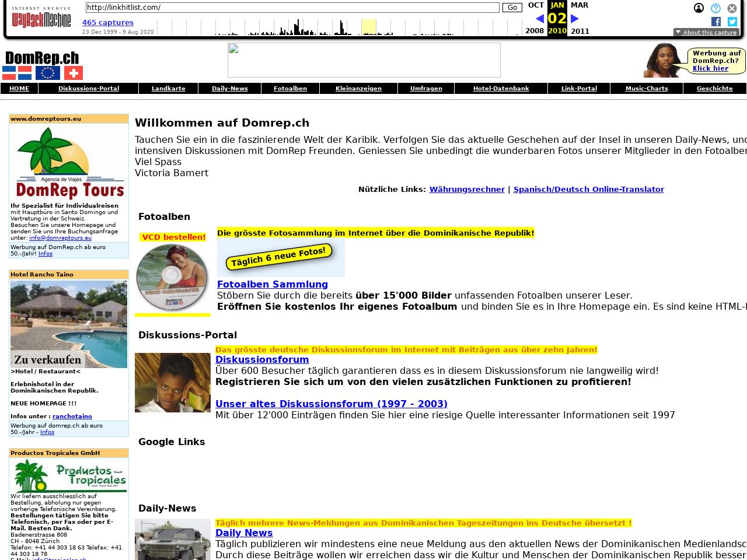Expand the 'About this capture' dropdown
Screen dimensions: 747x560
point(706,32)
